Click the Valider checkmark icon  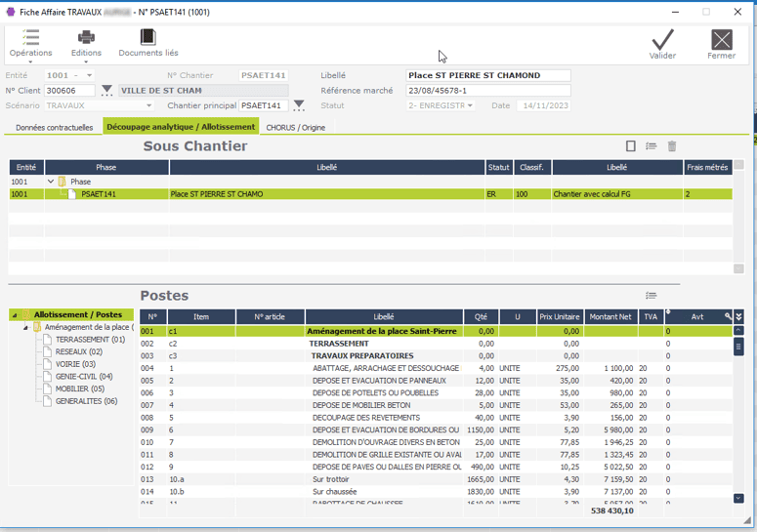[x=663, y=39]
